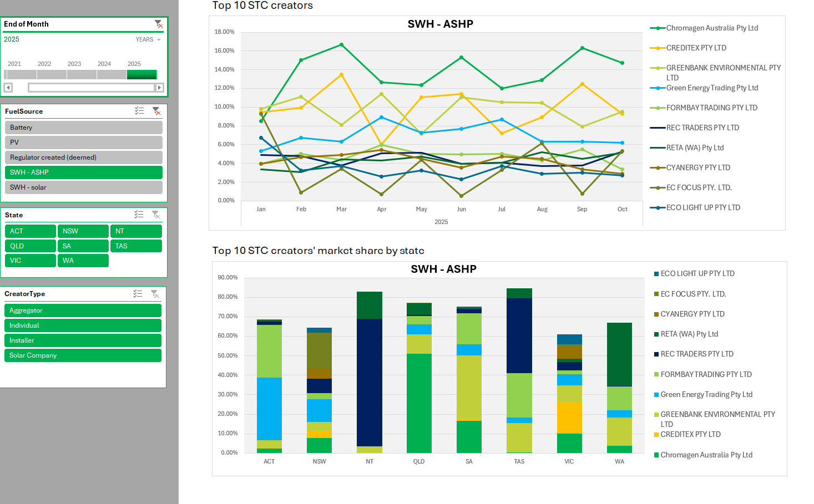Select the 2023 timeline period bar
This screenshot has width=814, height=504.
coord(82,74)
